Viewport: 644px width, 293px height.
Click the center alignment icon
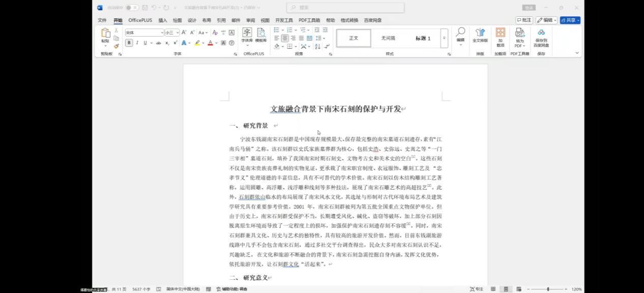click(x=285, y=38)
